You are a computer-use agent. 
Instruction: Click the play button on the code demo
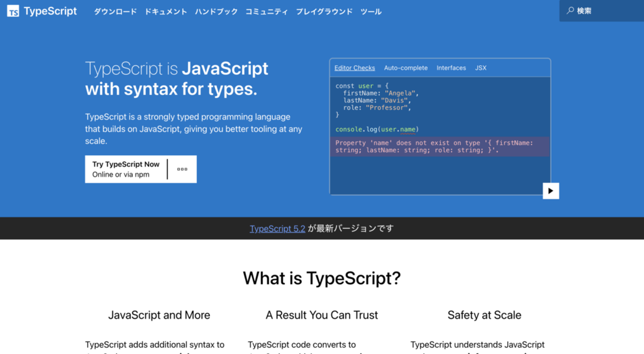pyautogui.click(x=551, y=191)
